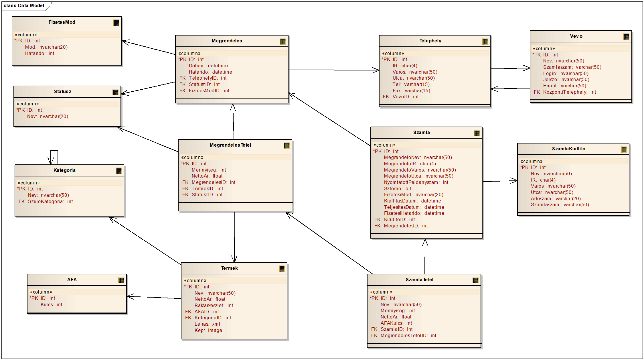
Task: Select 'NyomtatottPeldanyszam: int' in Szamla
Action: tap(416, 182)
